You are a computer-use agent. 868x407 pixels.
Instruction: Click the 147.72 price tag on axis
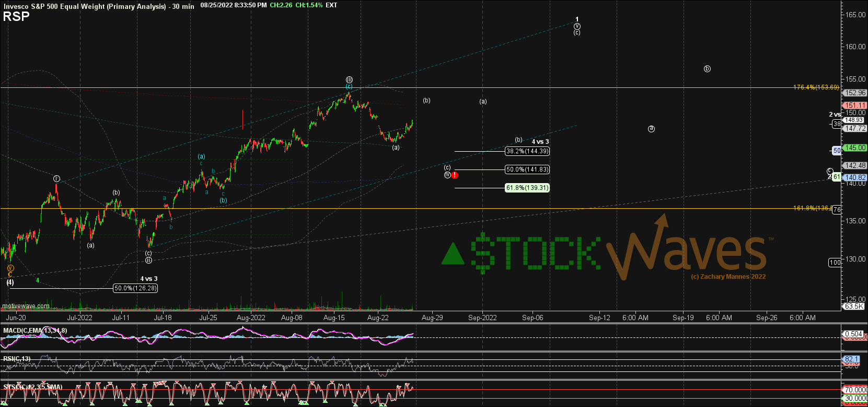coord(855,128)
